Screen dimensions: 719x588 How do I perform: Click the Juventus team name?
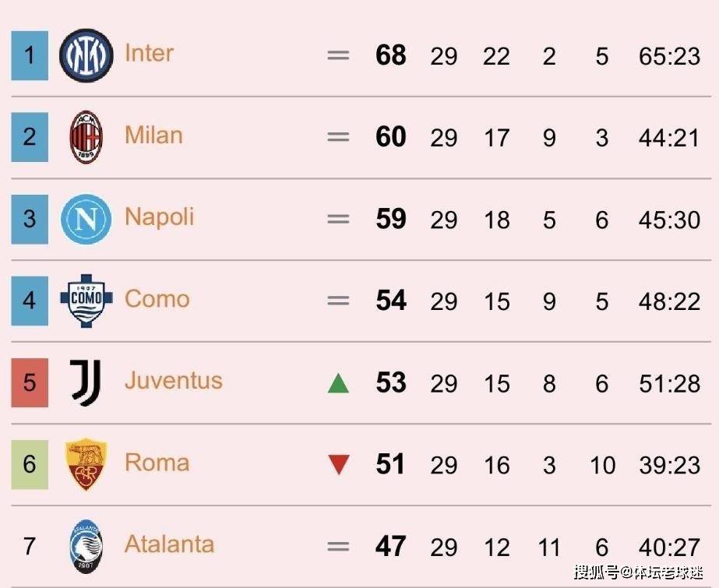pos(173,381)
